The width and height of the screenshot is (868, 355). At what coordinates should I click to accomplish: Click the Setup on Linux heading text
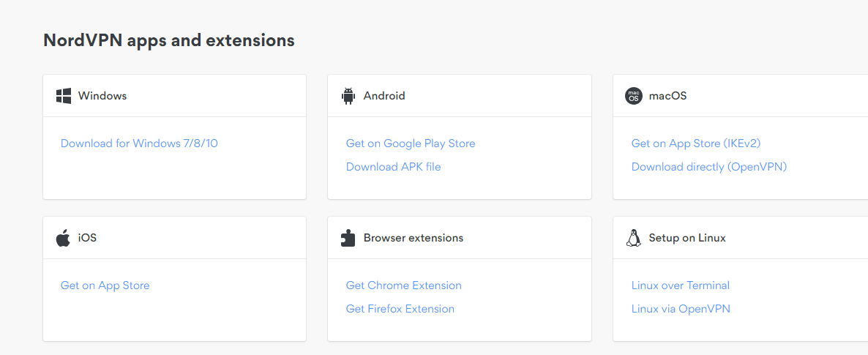[687, 238]
